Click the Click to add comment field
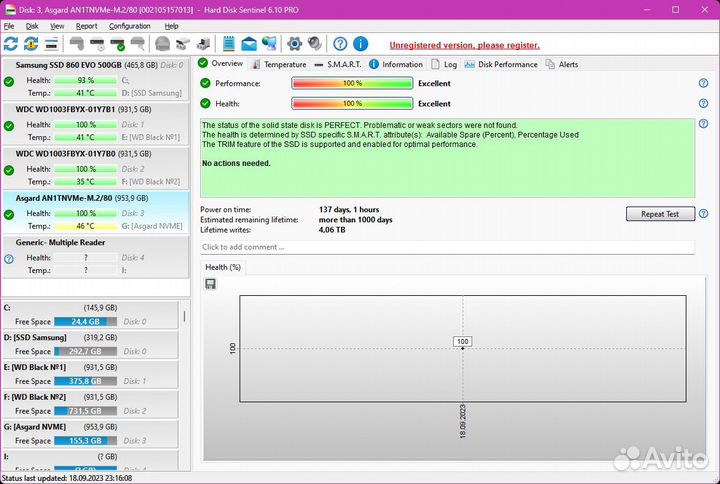Image resolution: width=720 pixels, height=484 pixels. [x=447, y=247]
